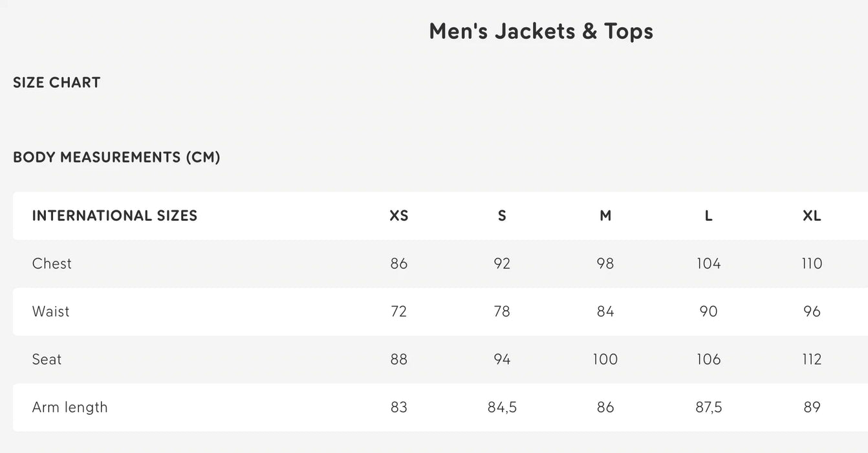Select the S size column header
The width and height of the screenshot is (868, 453).
click(x=502, y=216)
